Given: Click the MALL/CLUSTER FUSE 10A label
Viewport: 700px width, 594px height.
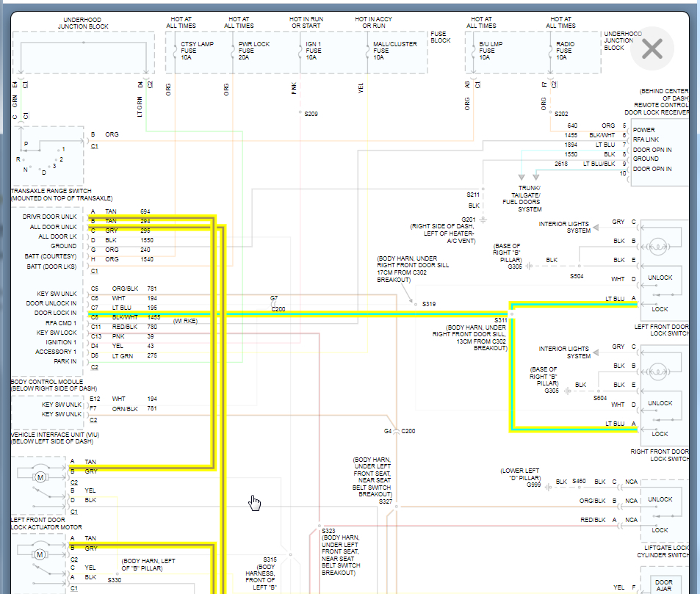Looking at the screenshot, I should 395,51.
